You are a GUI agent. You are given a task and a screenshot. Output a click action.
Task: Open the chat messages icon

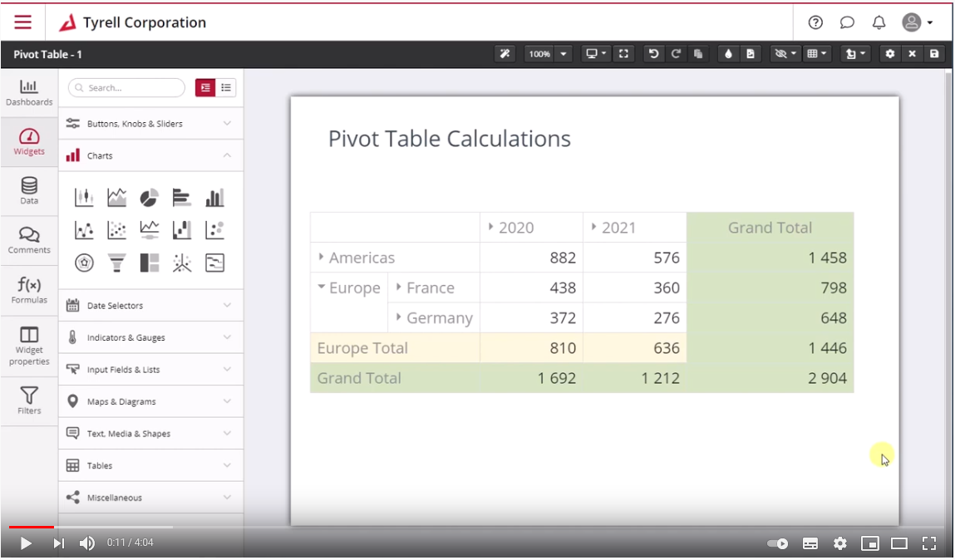click(x=847, y=22)
